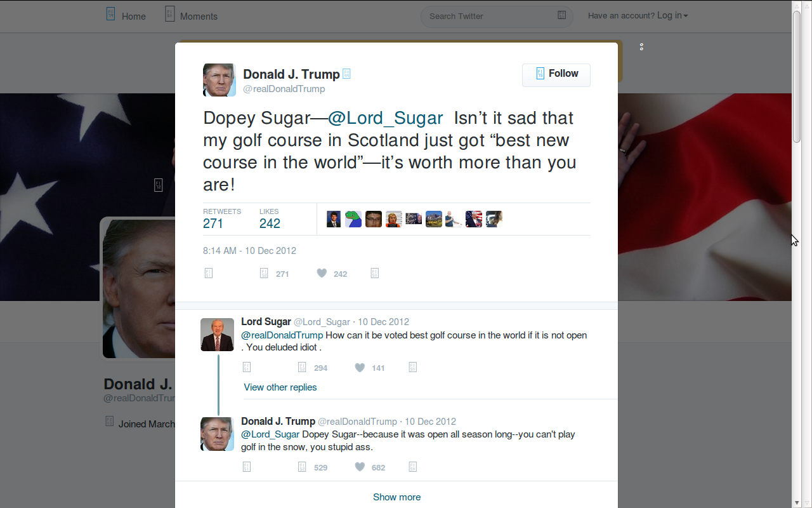Show more replies in the thread
This screenshot has height=508, width=812.
(x=396, y=497)
